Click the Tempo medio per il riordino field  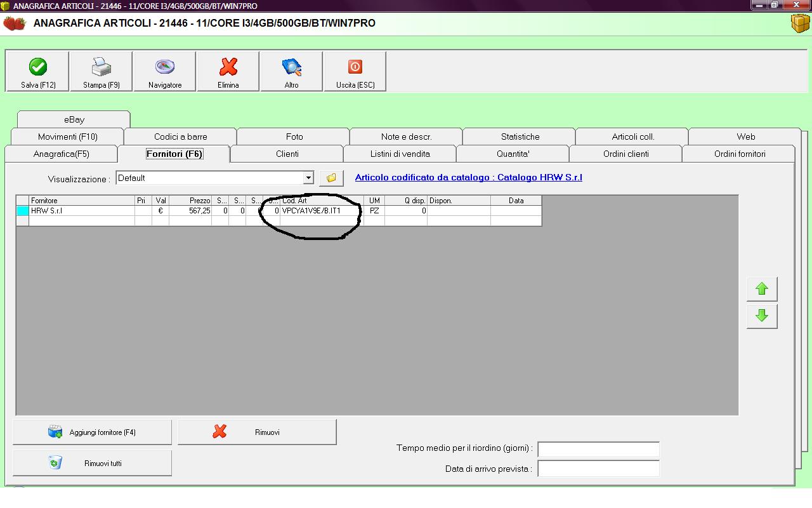click(598, 450)
